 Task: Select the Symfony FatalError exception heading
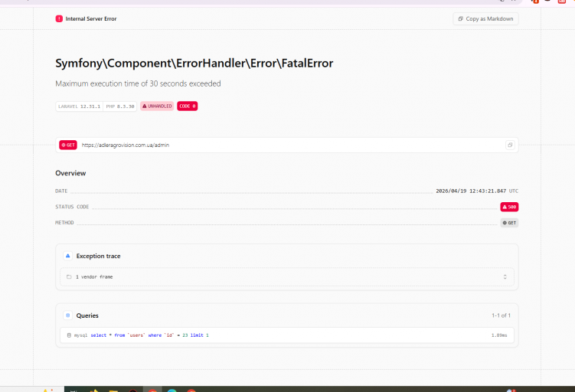(194, 64)
